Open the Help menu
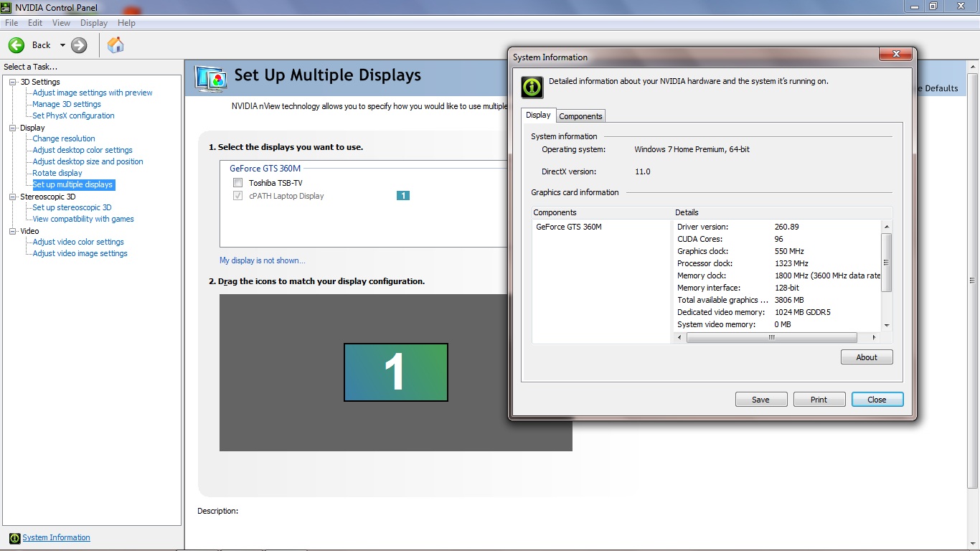 126,23
